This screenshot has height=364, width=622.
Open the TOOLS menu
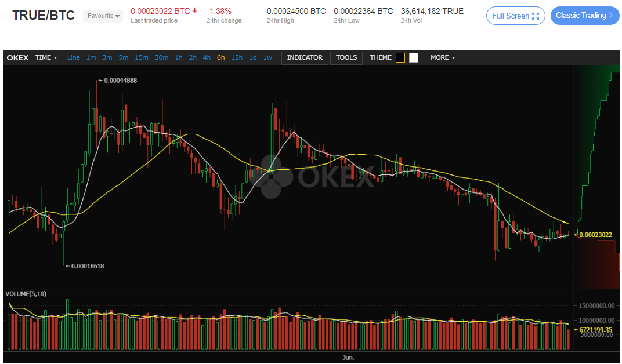pyautogui.click(x=346, y=57)
